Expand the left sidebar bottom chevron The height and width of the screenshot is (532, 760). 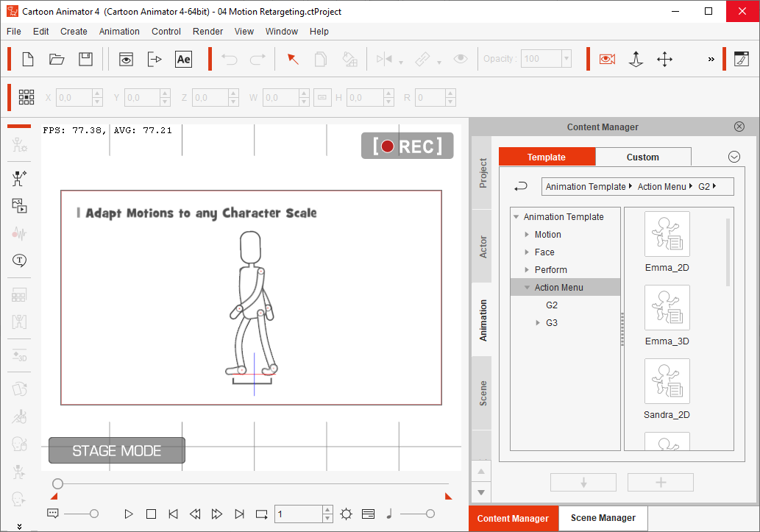(19, 526)
